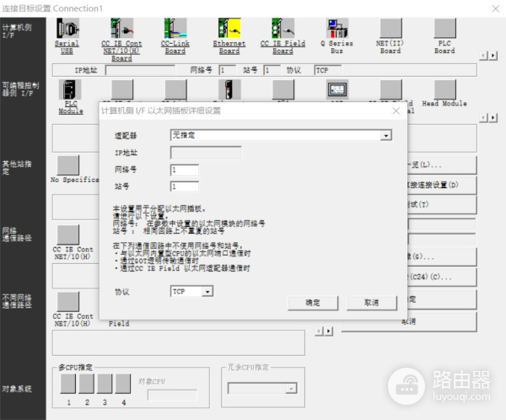Image resolution: width=506 pixels, height=420 pixels.
Task: Click the dialog 网络号 input field
Action: pos(184,170)
